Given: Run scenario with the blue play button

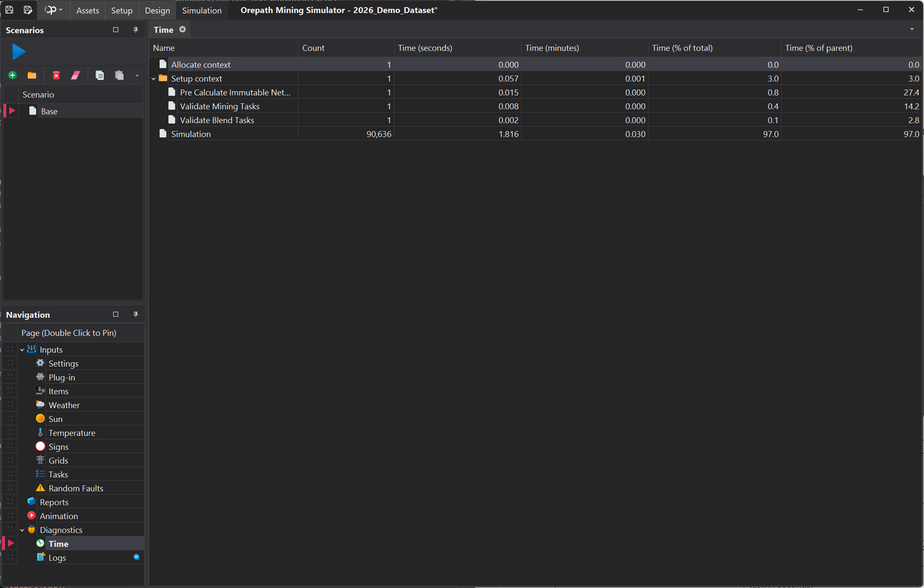Looking at the screenshot, I should [19, 52].
